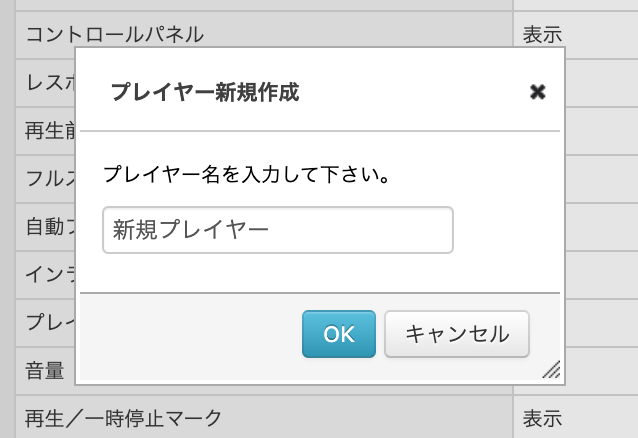Screen dimensions: 638x438
Task: Click the プレイヤー新規作成 dialog title
Action: pos(205,92)
